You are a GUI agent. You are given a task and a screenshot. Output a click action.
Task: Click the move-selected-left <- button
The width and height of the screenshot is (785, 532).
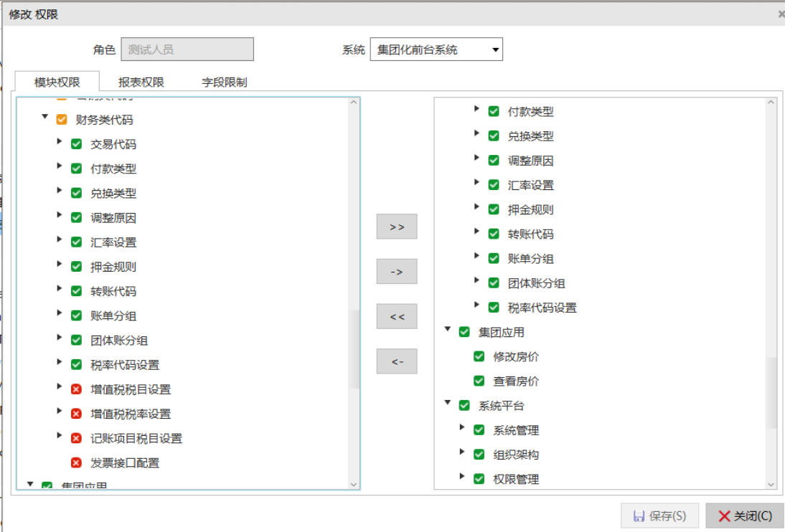coord(396,361)
